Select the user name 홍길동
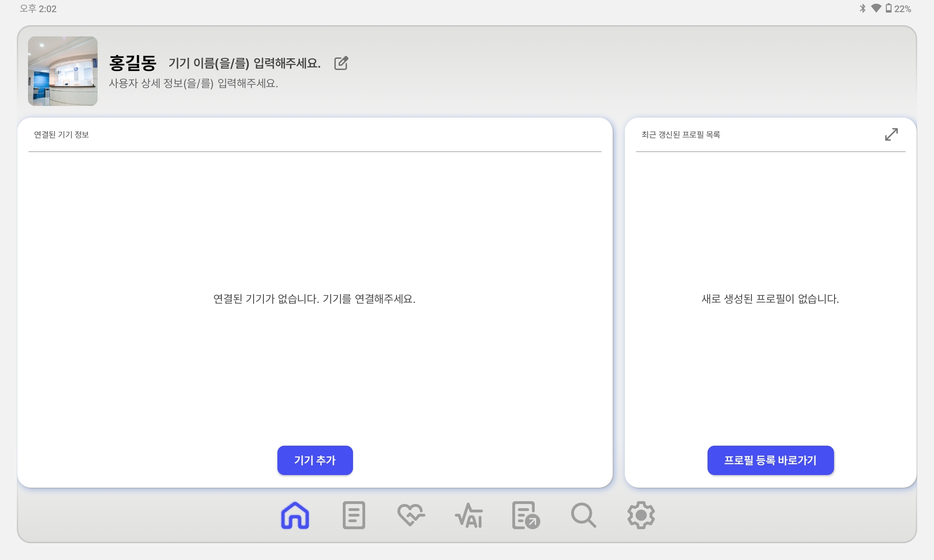This screenshot has width=934, height=560. [x=133, y=63]
